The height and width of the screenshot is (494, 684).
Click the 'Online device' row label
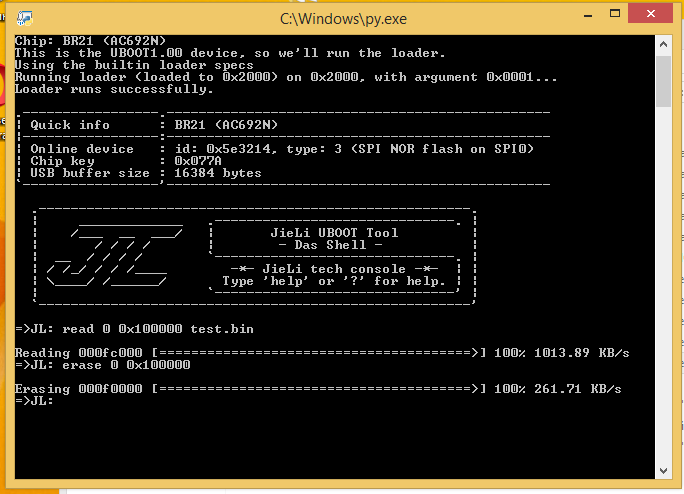[82, 149]
